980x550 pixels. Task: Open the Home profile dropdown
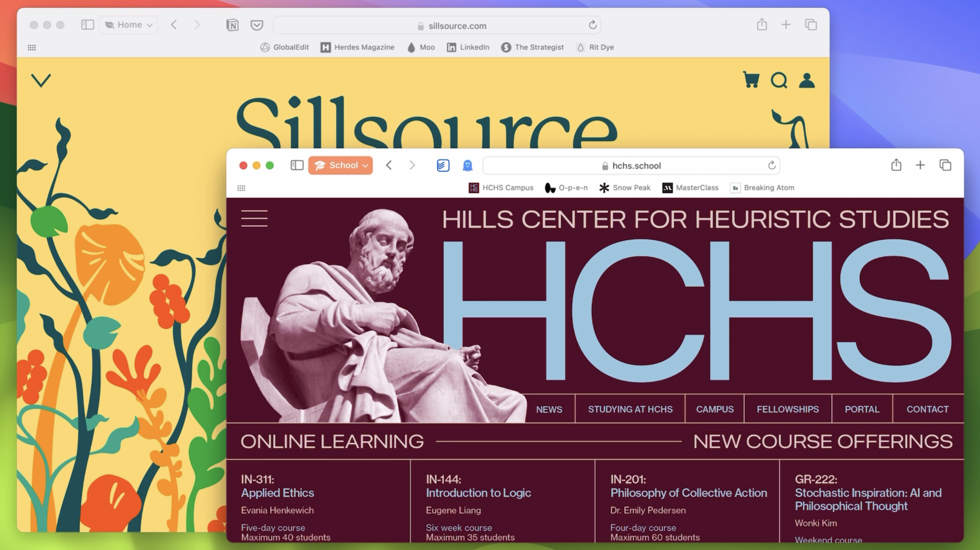coord(129,25)
